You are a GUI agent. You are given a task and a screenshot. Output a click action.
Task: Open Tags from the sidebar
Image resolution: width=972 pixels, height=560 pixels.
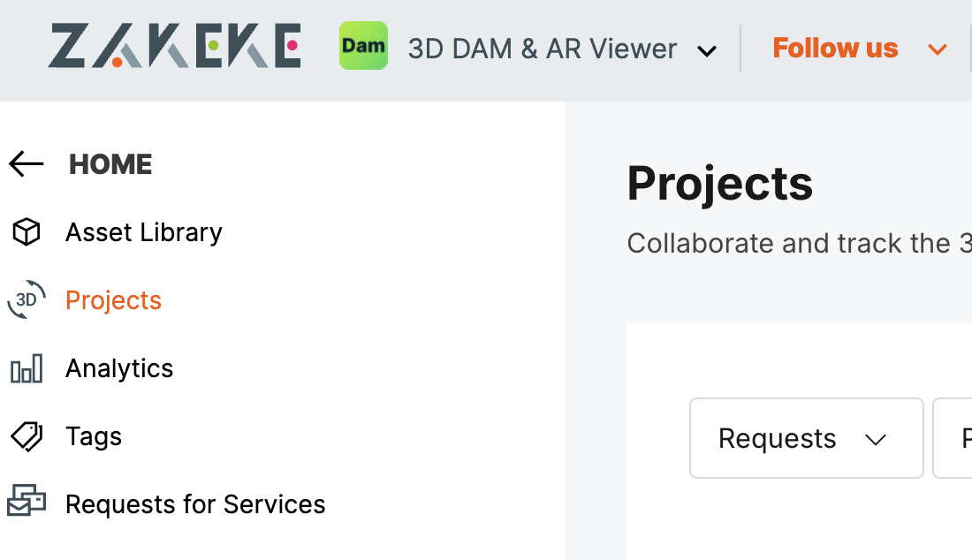(94, 436)
